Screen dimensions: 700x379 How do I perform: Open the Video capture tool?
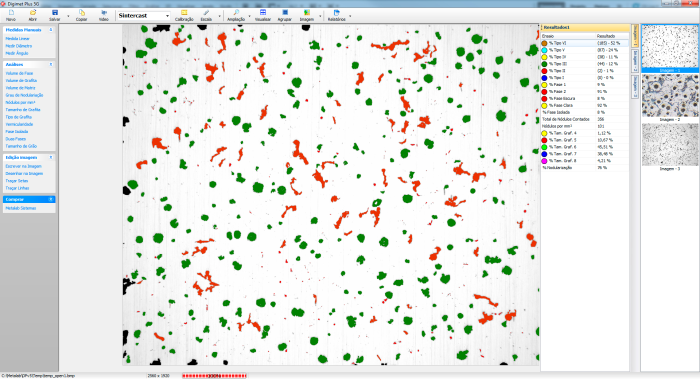coord(104,12)
